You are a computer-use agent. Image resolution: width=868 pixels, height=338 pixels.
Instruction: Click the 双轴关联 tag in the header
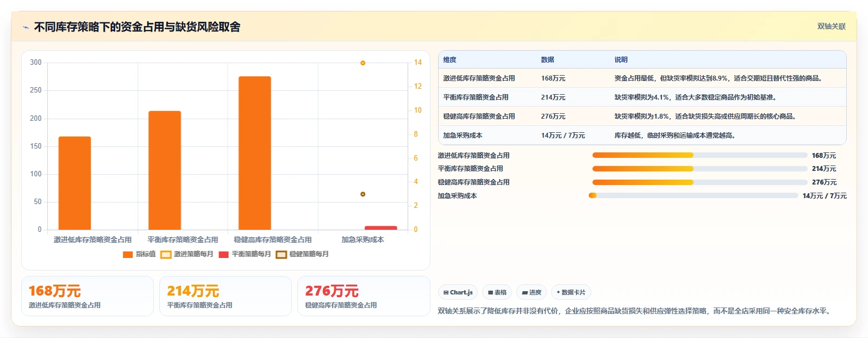coord(832,26)
